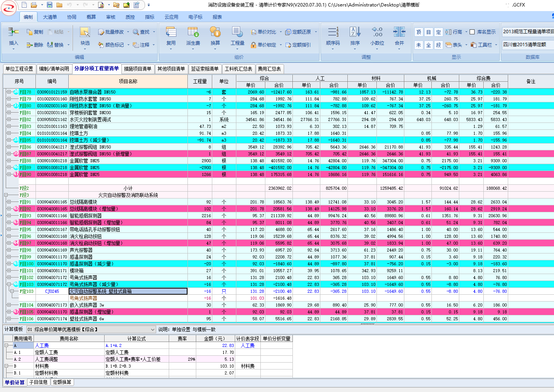Switch to the 定额换算 bottom tab
The height and width of the screenshot is (392, 554).
tap(62, 382)
